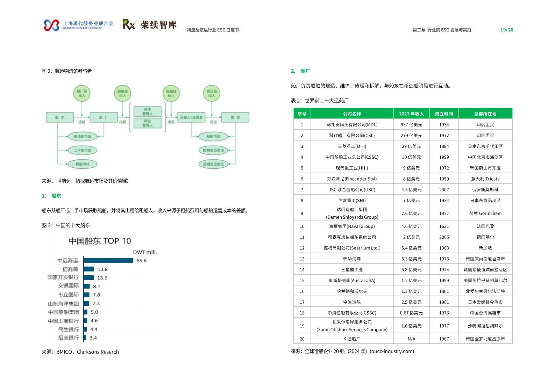Click the source link ouco-industry.com
555x392 pixels.
pos(392,351)
